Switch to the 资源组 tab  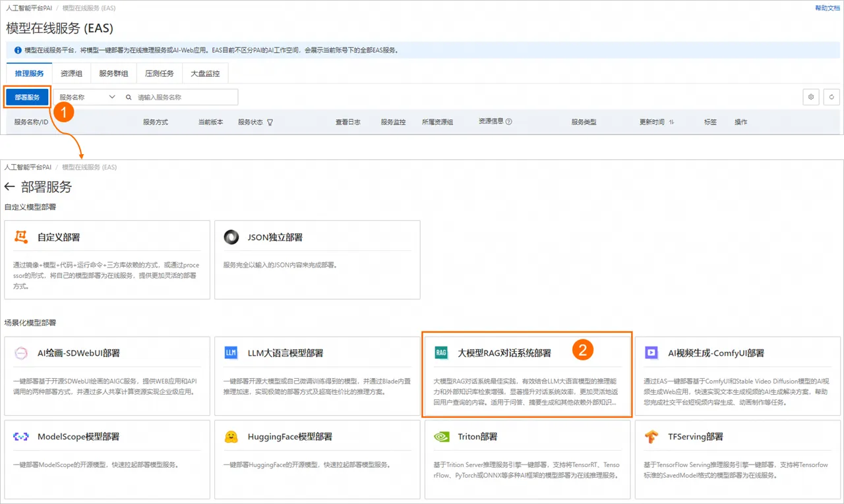point(71,74)
